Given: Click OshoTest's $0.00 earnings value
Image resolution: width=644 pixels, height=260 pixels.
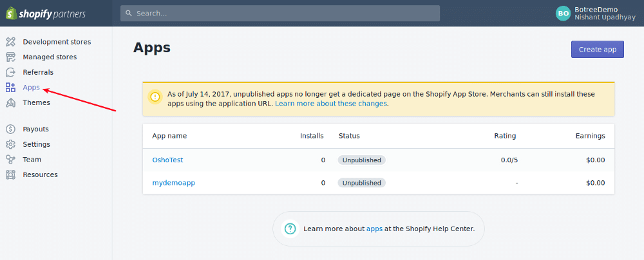Looking at the screenshot, I should [x=596, y=160].
